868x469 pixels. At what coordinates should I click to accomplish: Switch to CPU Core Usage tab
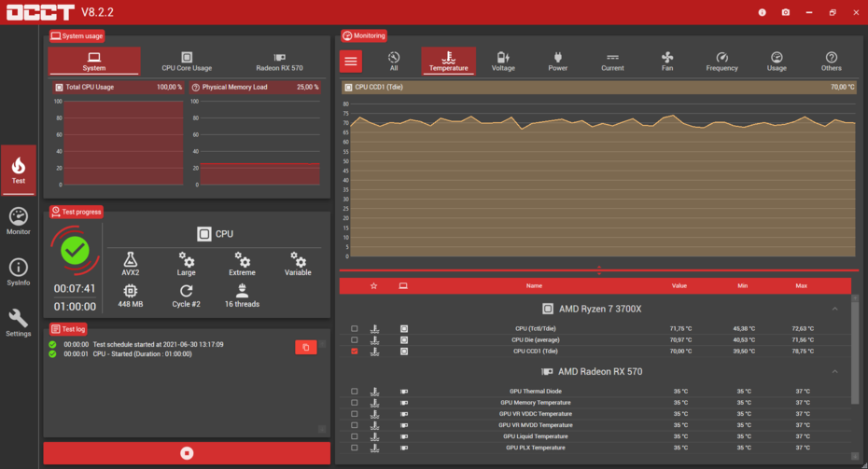click(187, 62)
